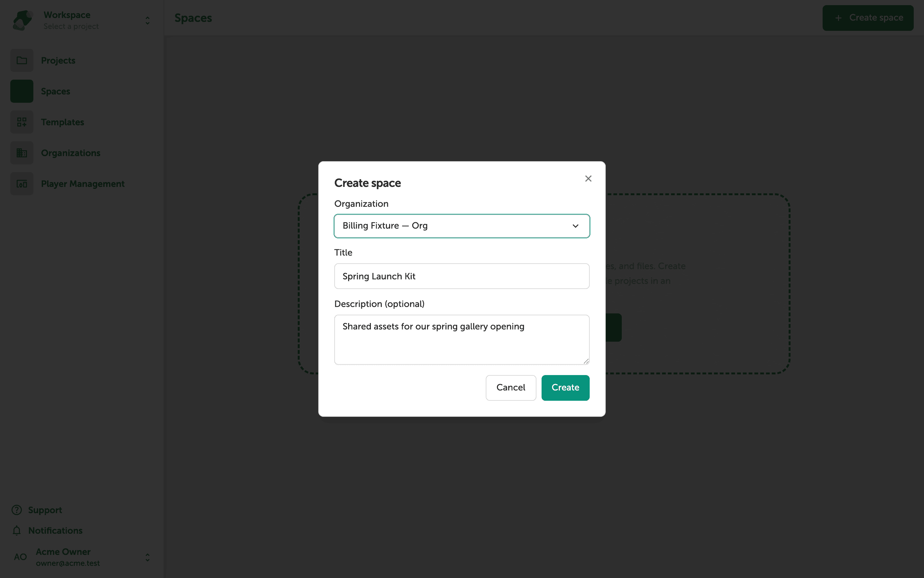This screenshot has height=578, width=924.
Task: Click the plus icon in Create space header button
Action: point(838,18)
